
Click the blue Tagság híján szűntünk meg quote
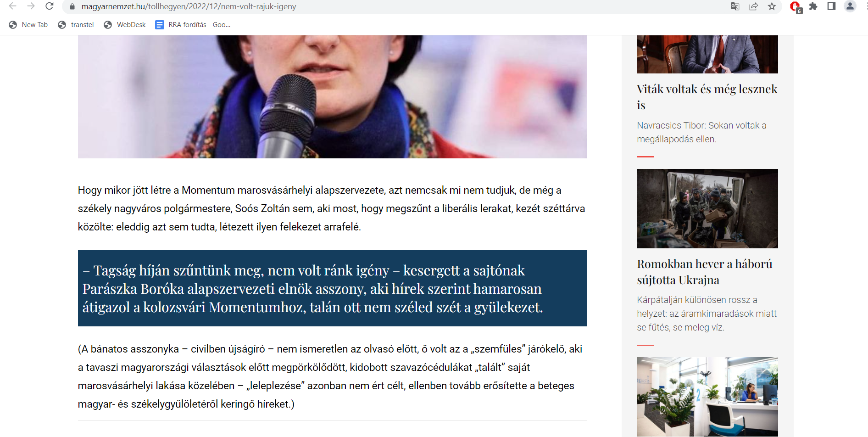point(333,288)
